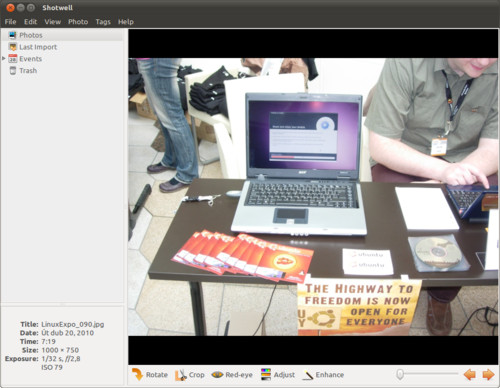The width and height of the screenshot is (500, 388).
Task: Open the File menu
Action: tap(10, 22)
